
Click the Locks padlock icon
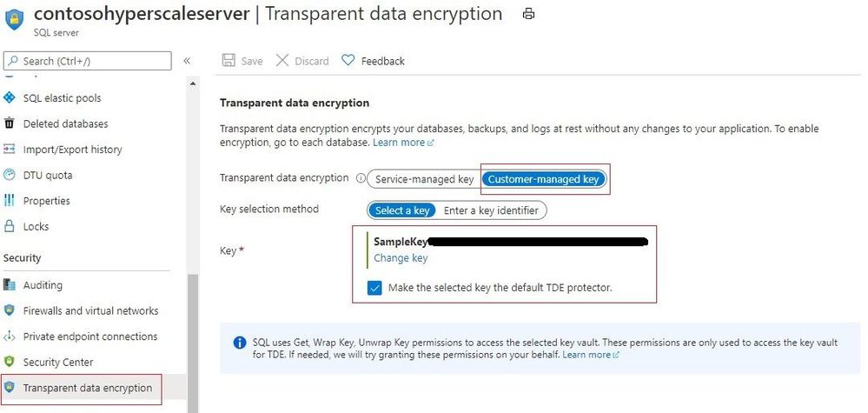click(x=10, y=226)
